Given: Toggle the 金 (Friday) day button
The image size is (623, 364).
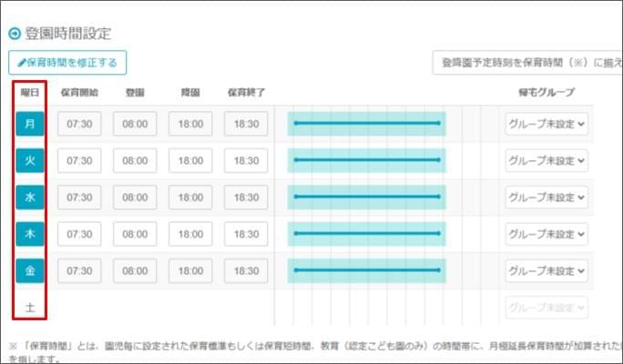Looking at the screenshot, I should click(29, 270).
